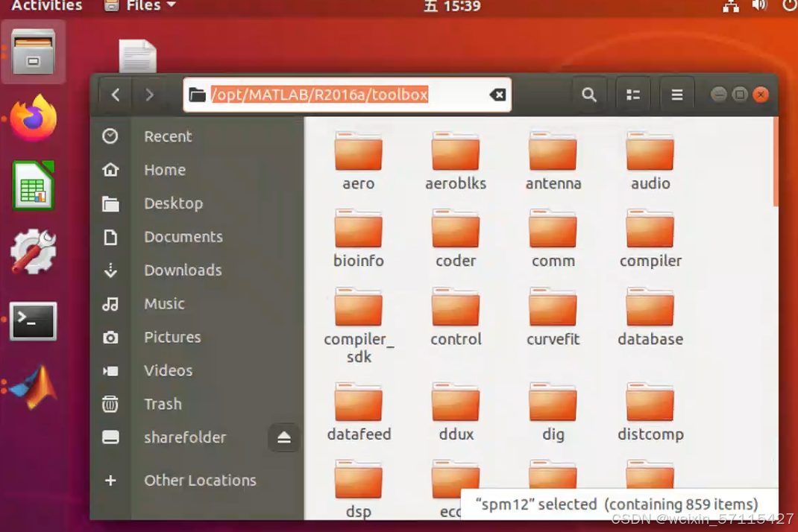
Task: Click Activities in the top bar
Action: point(46,7)
